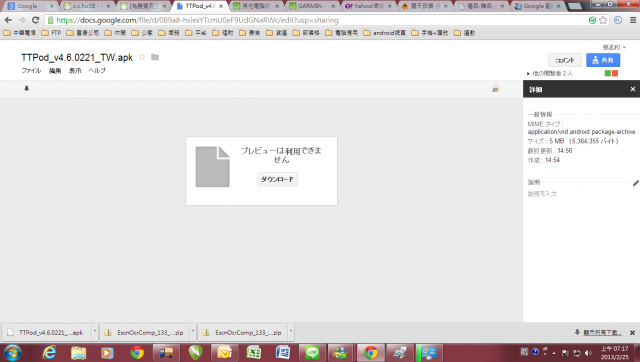Viewport: 640px width, 362px height.
Task: Open the media player taskbar icon
Action: pyautogui.click(x=107, y=353)
